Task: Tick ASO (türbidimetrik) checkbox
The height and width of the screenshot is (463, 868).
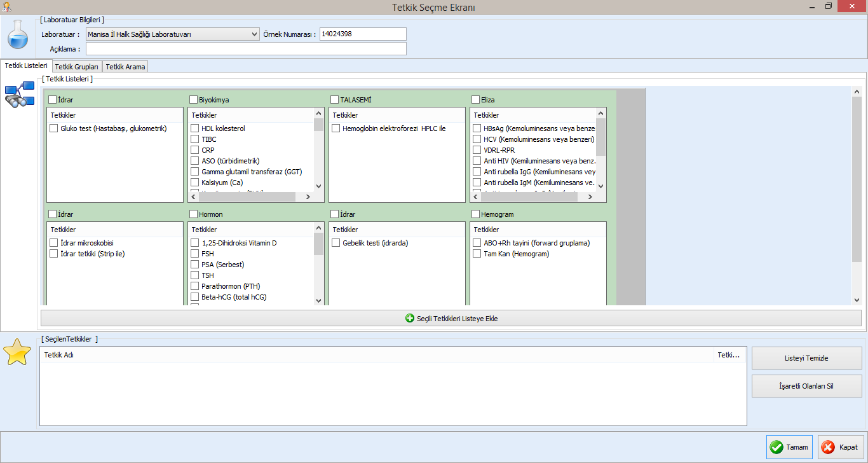Action: tap(195, 161)
